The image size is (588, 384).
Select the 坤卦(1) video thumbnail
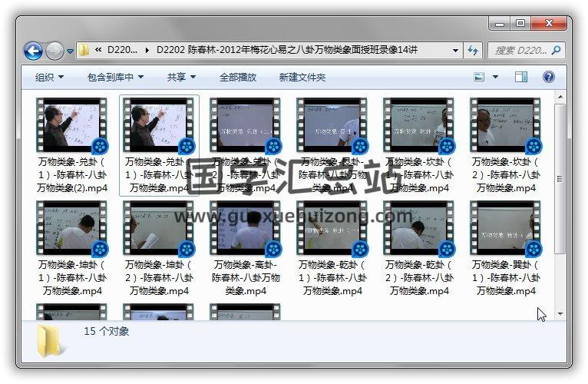tap(71, 228)
